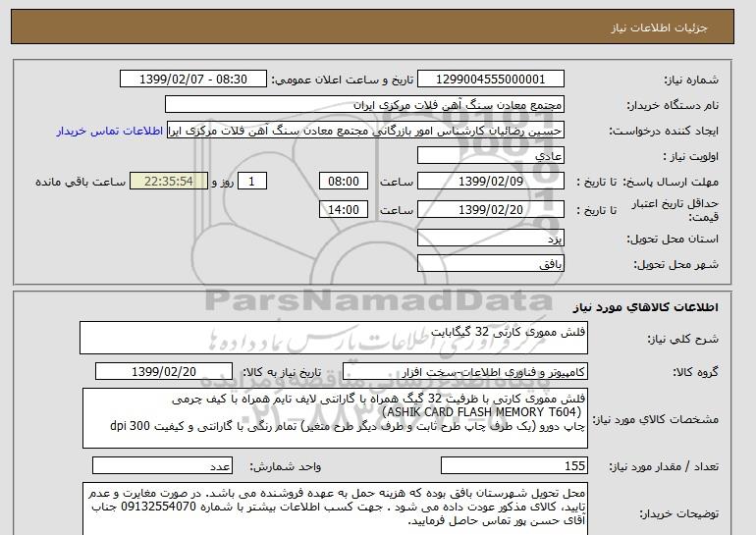The width and height of the screenshot is (756, 535).
Task: Click unit of measure field عدد
Action: tap(162, 466)
